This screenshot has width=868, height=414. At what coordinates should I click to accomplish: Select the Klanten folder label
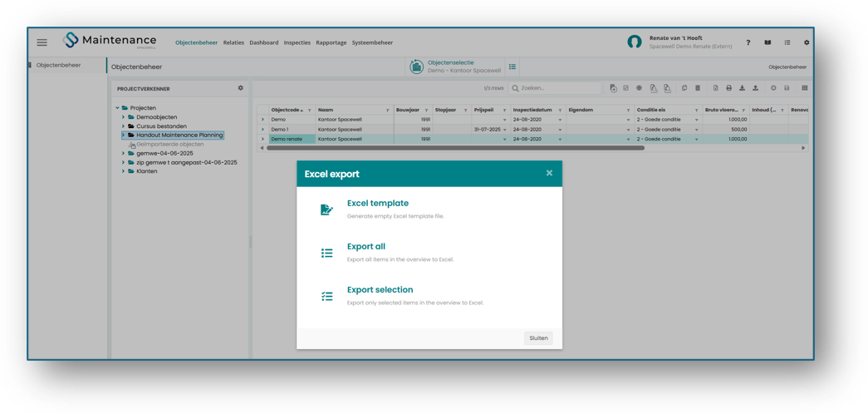(x=147, y=171)
